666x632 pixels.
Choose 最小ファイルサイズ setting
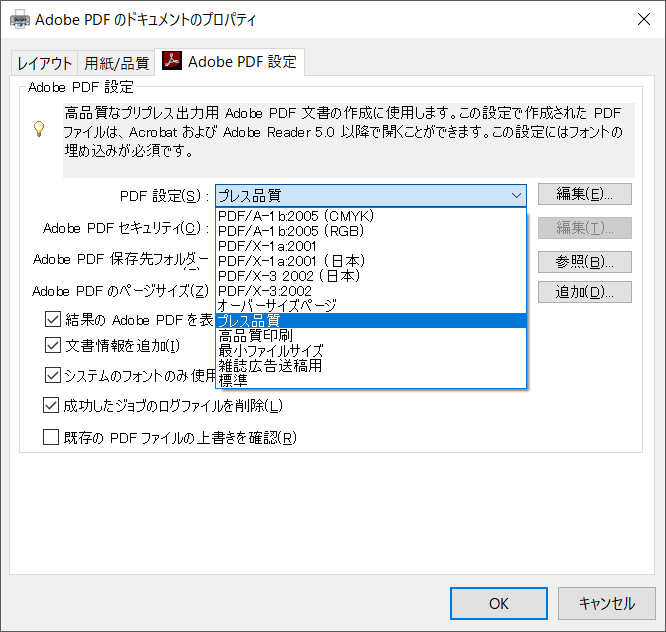click(x=371, y=350)
